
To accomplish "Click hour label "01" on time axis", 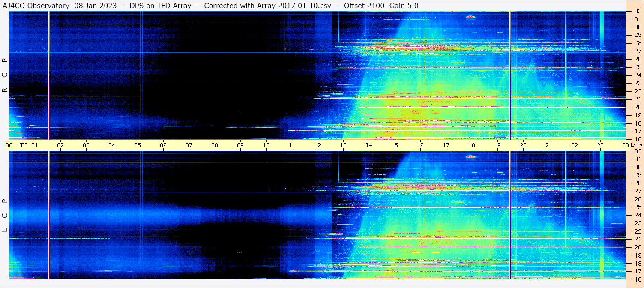I will [x=35, y=145].
